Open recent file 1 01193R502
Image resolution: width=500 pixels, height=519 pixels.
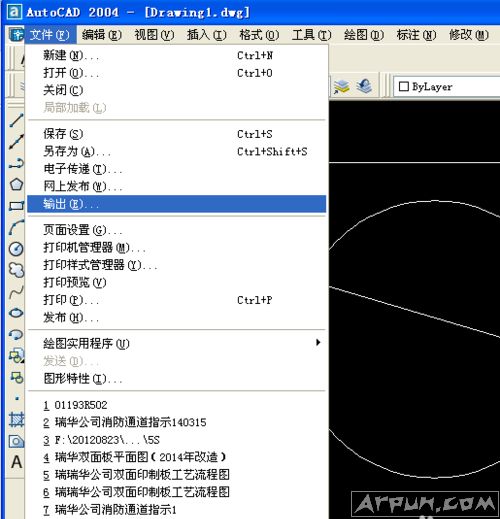[x=177, y=405]
